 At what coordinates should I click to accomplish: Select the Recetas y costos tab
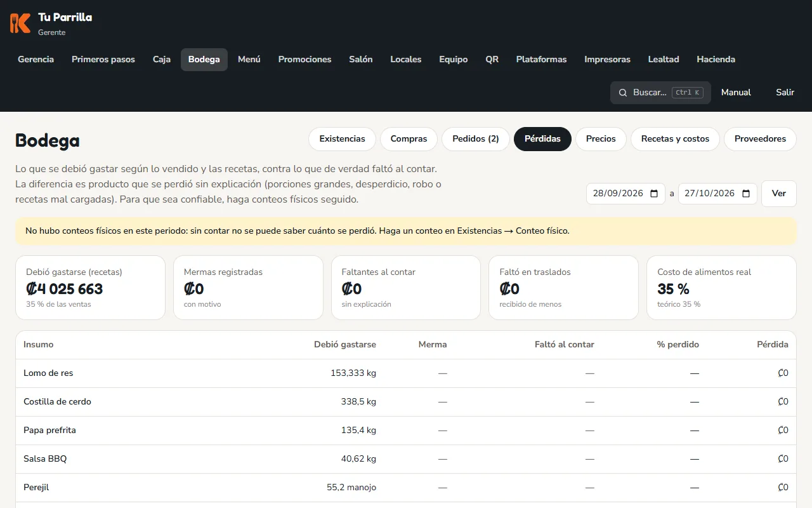click(675, 139)
